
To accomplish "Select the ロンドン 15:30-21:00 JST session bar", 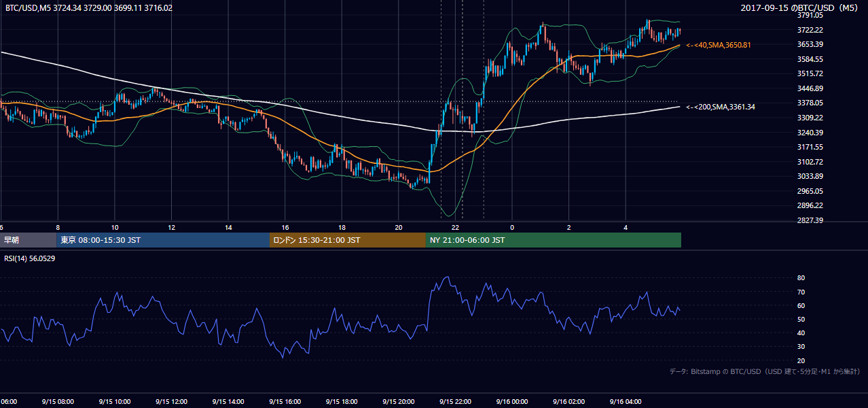I will (348, 240).
